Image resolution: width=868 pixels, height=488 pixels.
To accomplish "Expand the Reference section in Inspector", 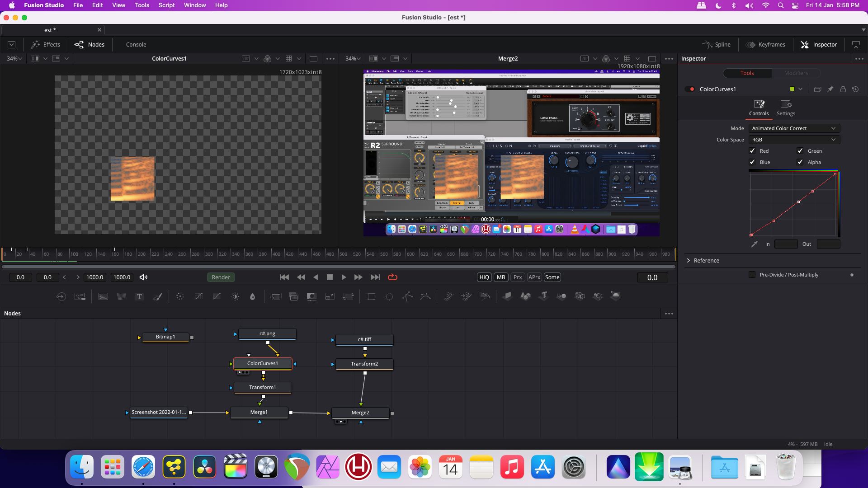I will (x=703, y=261).
